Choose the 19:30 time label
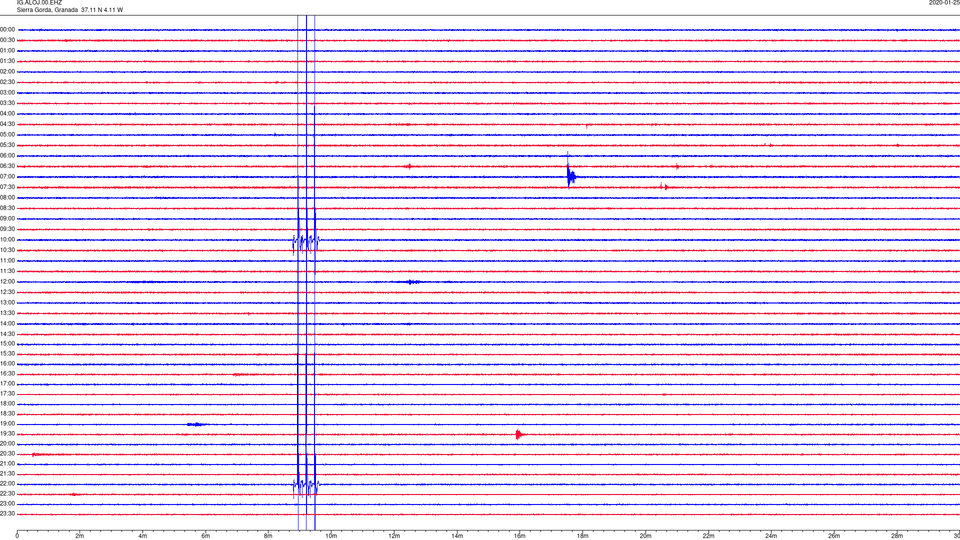 [7, 434]
